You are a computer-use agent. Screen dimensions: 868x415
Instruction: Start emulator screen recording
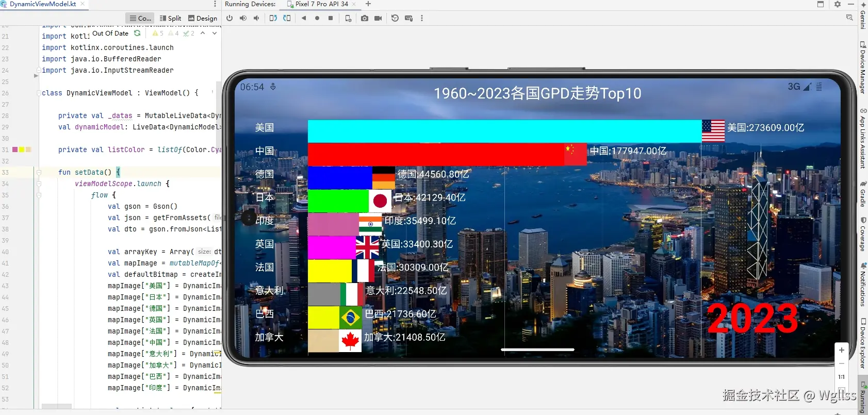pos(378,18)
